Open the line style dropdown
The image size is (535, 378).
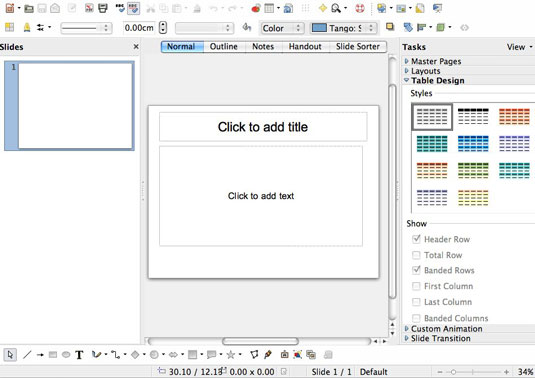point(86,28)
